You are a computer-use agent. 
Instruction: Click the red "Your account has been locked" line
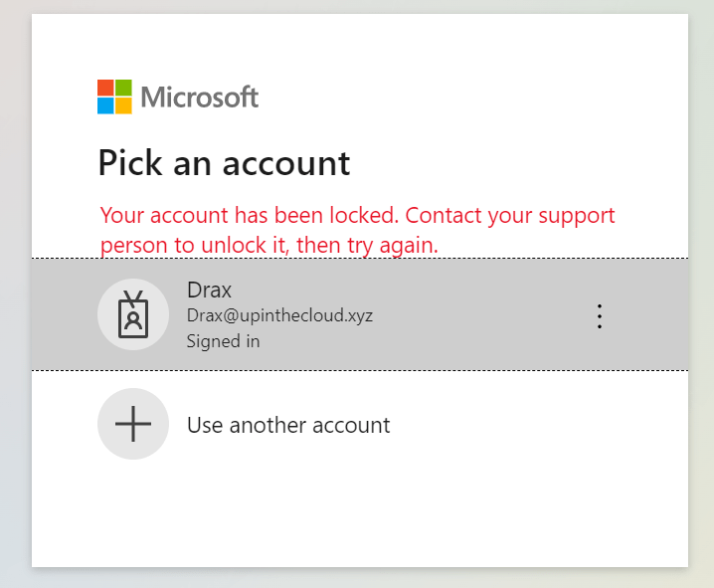(x=357, y=216)
